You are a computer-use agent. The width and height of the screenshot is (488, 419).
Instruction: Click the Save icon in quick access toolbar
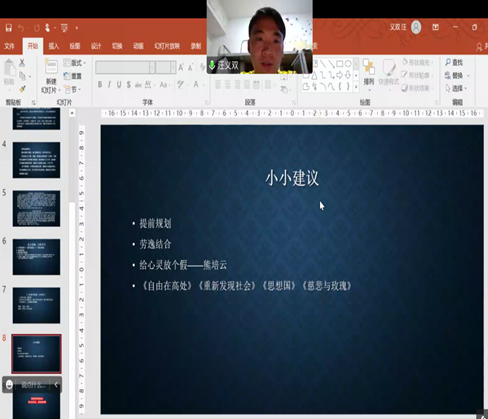click(9, 28)
